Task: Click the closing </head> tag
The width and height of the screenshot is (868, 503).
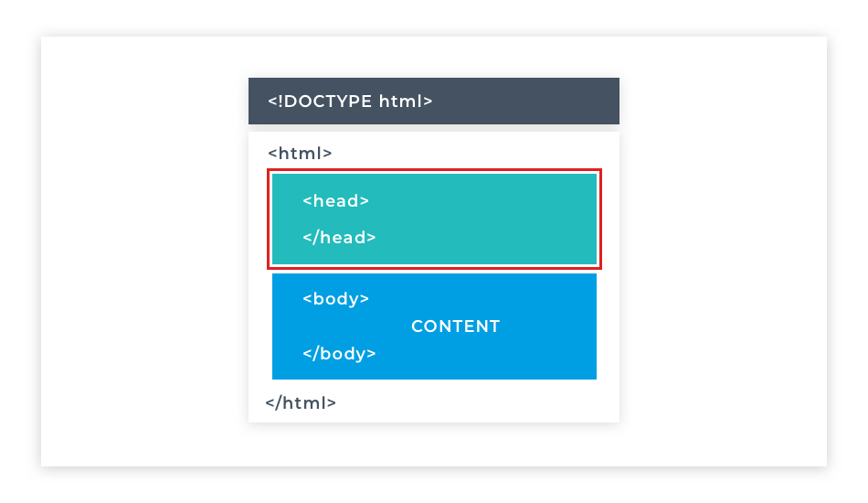Action: point(339,238)
